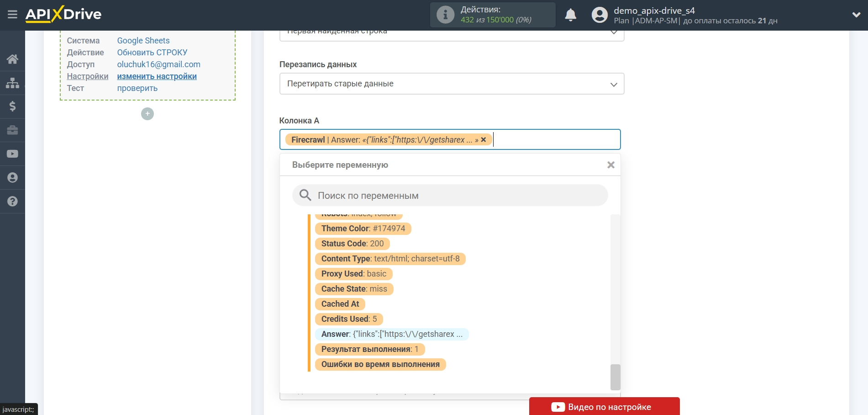The width and height of the screenshot is (868, 415).
Task: Click the hamburger menu icon
Action: pyautogui.click(x=12, y=14)
